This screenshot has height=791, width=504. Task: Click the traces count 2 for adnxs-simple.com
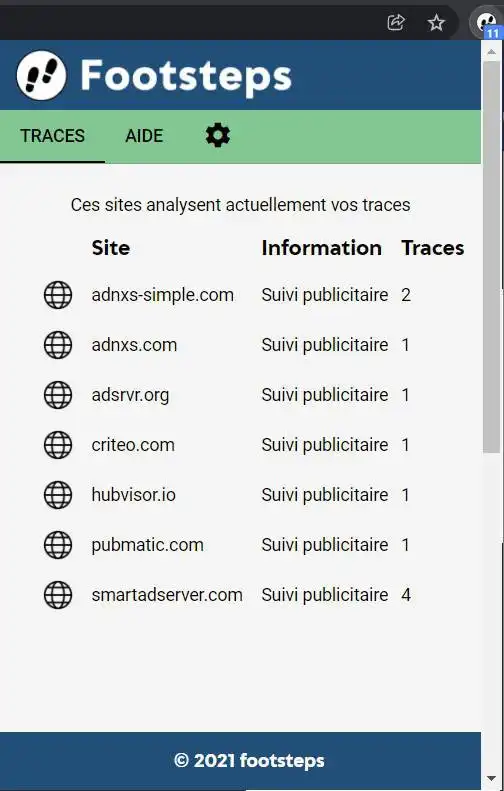coord(406,295)
